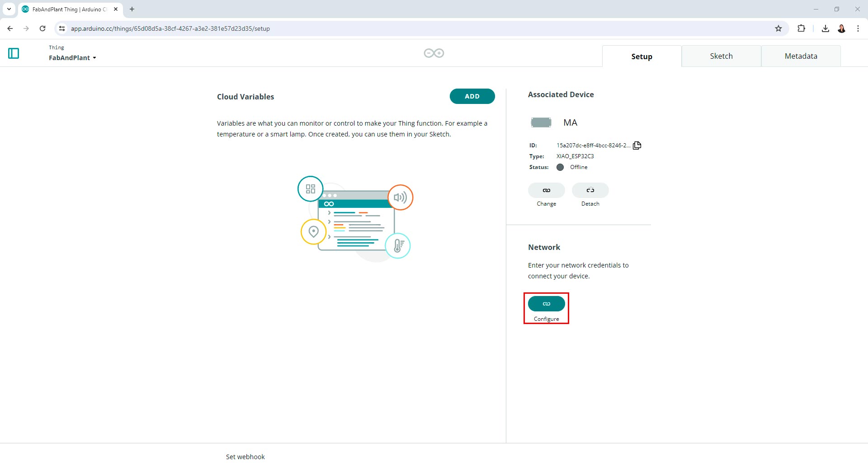View site information icon in address bar
This screenshot has width=868, height=470.
62,28
